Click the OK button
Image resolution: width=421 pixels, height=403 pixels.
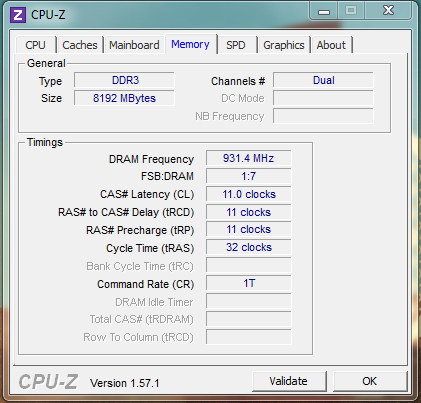(x=370, y=381)
